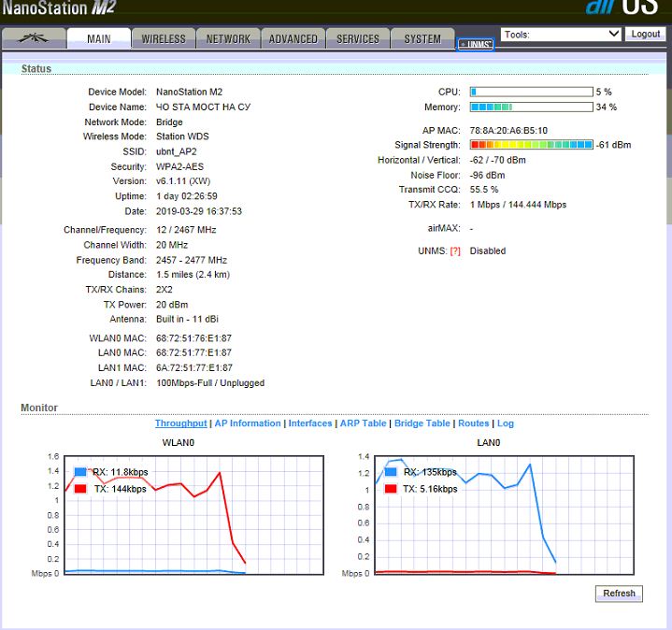672x630 pixels.
Task: Open the AP Information monitor link
Action: pyautogui.click(x=248, y=423)
